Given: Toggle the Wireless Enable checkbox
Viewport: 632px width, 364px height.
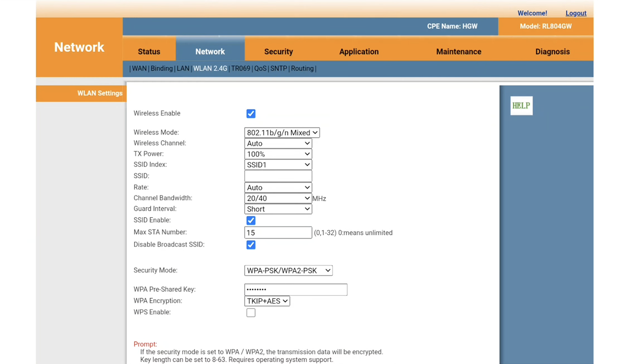Looking at the screenshot, I should tap(251, 114).
